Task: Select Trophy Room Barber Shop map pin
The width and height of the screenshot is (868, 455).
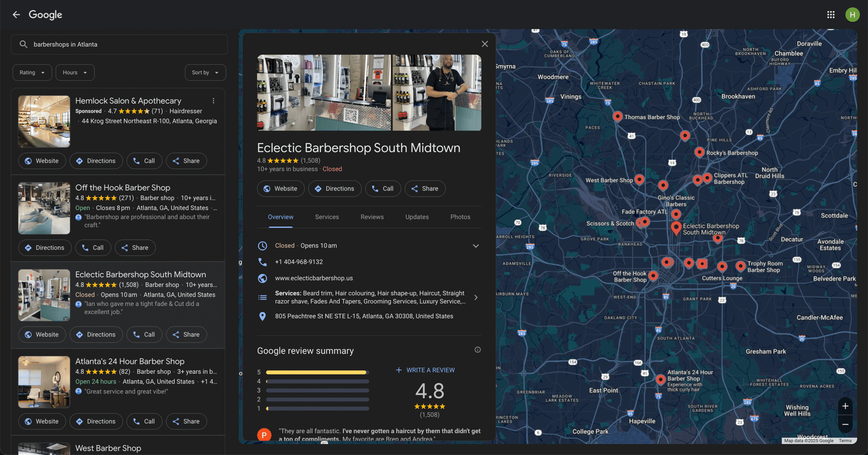Action: tap(740, 266)
